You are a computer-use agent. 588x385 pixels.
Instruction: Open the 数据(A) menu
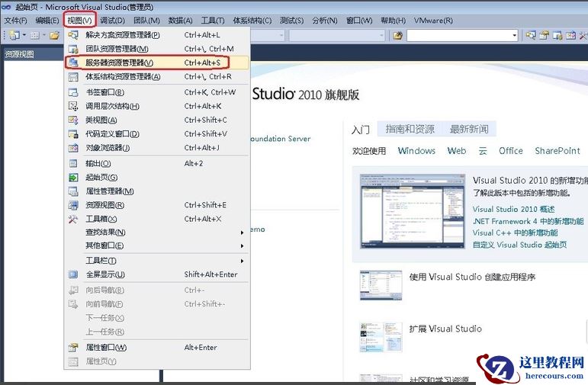point(181,21)
